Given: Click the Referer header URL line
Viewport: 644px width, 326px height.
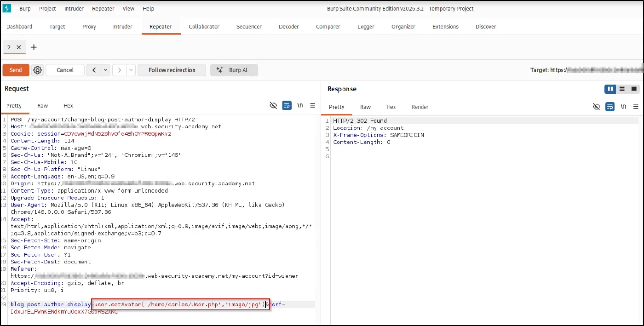Looking at the screenshot, I should [x=154, y=276].
